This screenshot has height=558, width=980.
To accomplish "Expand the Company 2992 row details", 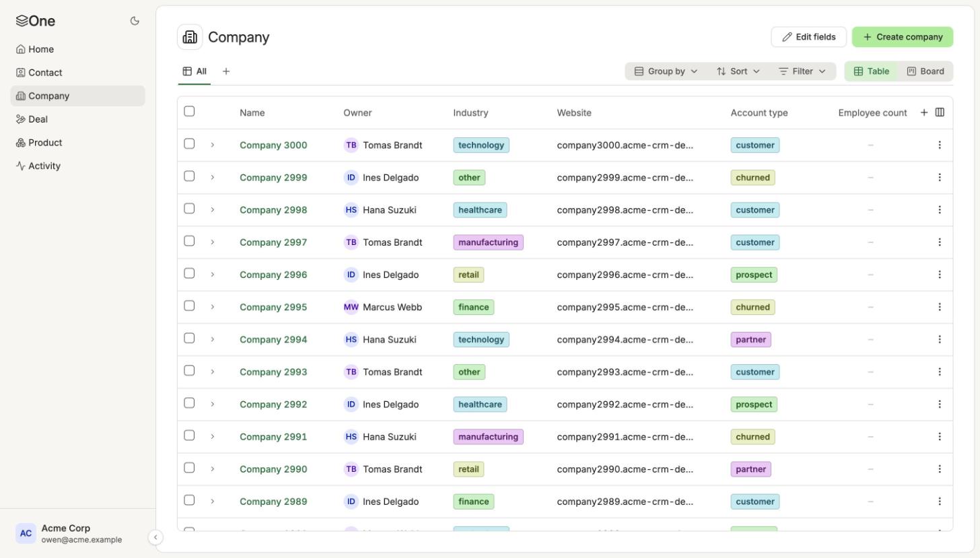I will tap(212, 405).
